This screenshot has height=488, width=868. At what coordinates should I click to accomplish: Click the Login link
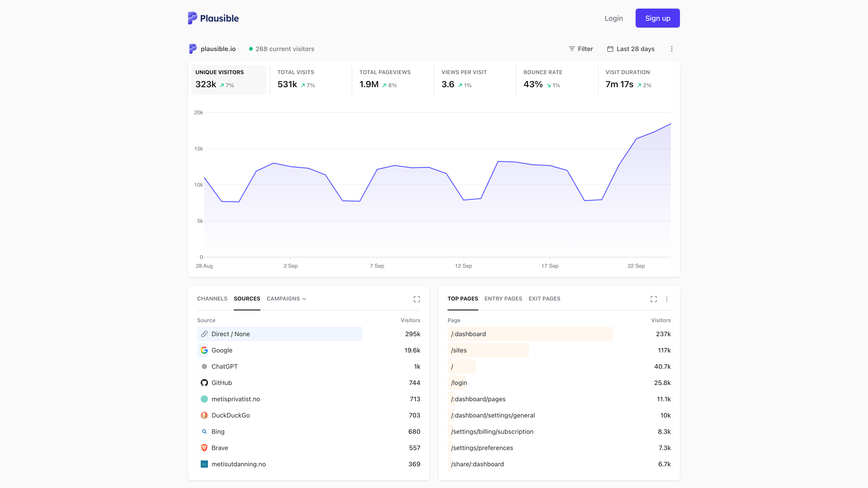pos(614,18)
